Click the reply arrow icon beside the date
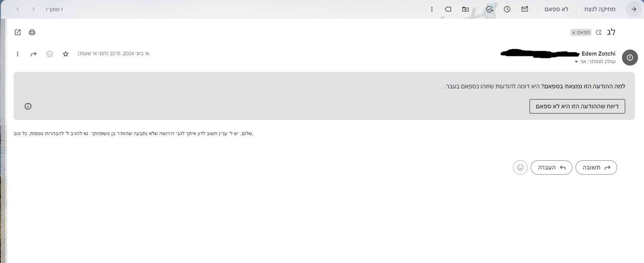644x263 pixels. [34, 54]
